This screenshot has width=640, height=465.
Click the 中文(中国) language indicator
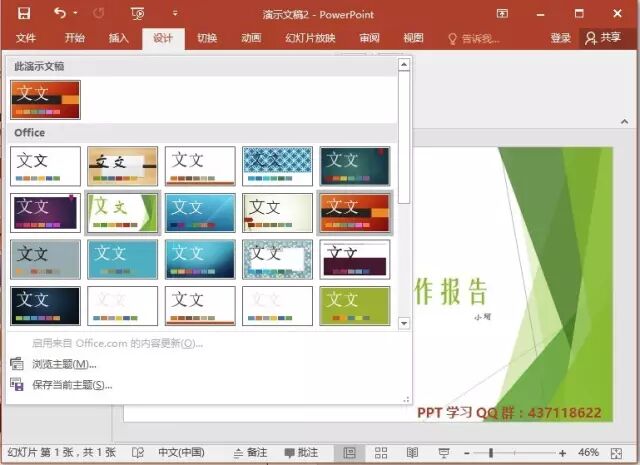pos(181,452)
